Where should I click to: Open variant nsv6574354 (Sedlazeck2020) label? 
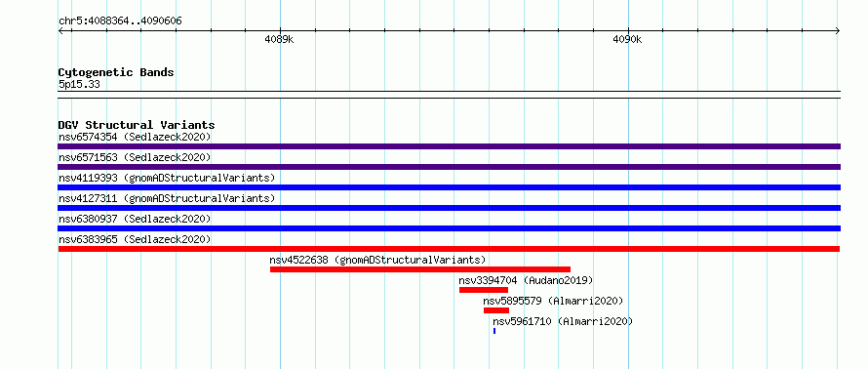pyautogui.click(x=135, y=137)
